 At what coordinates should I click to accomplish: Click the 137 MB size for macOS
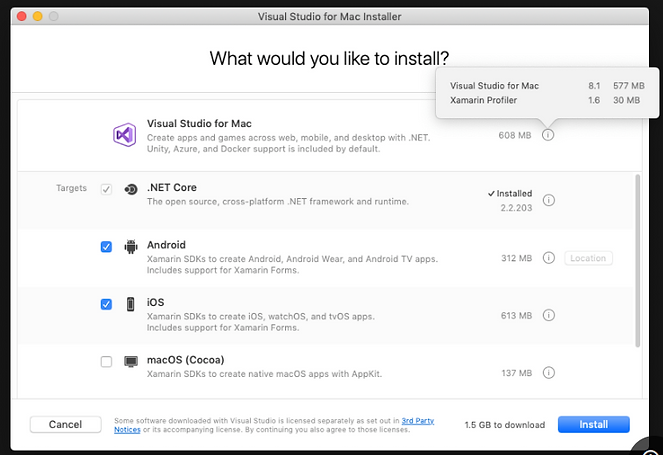pos(516,373)
